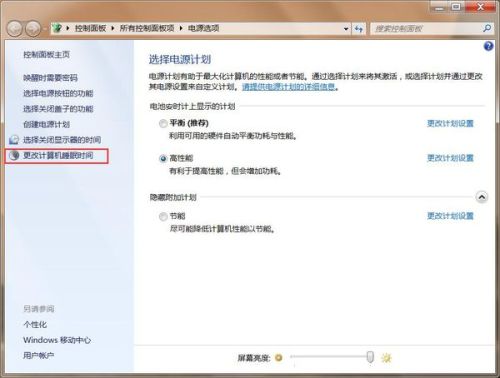Open 选择关闭显示器的时间 link
The width and height of the screenshot is (500, 378).
[x=62, y=140]
